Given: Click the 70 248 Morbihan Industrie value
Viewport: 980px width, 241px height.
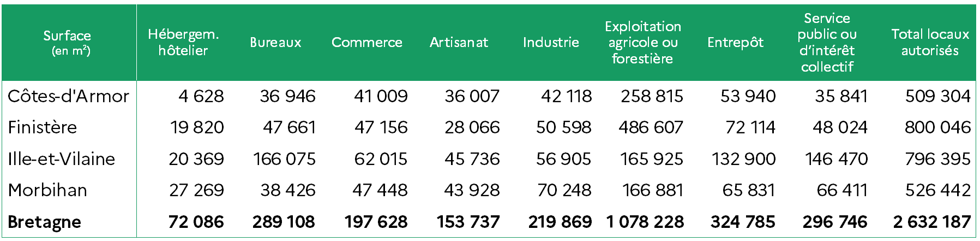Looking at the screenshot, I should coord(564,190).
